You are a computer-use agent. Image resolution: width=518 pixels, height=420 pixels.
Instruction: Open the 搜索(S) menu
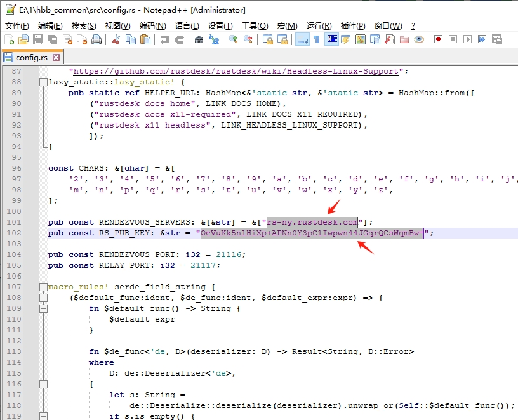coord(84,26)
